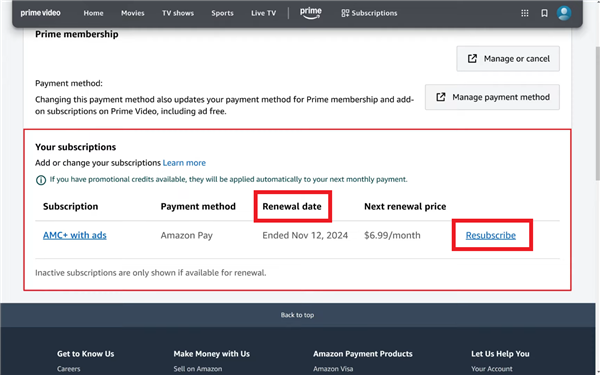Click the Manage payment method button
The height and width of the screenshot is (375, 600).
492,97
